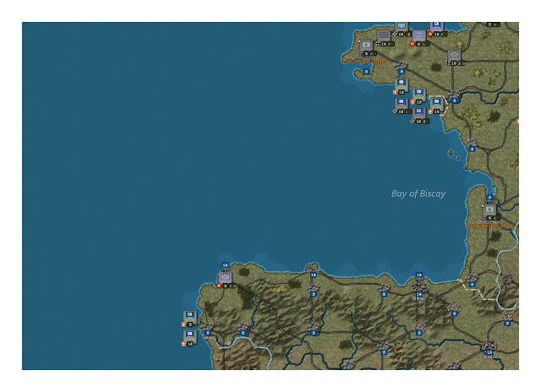Select the grey German-cross BB battleship off Brittany
Viewport: 541px width, 392px height.
click(401, 103)
